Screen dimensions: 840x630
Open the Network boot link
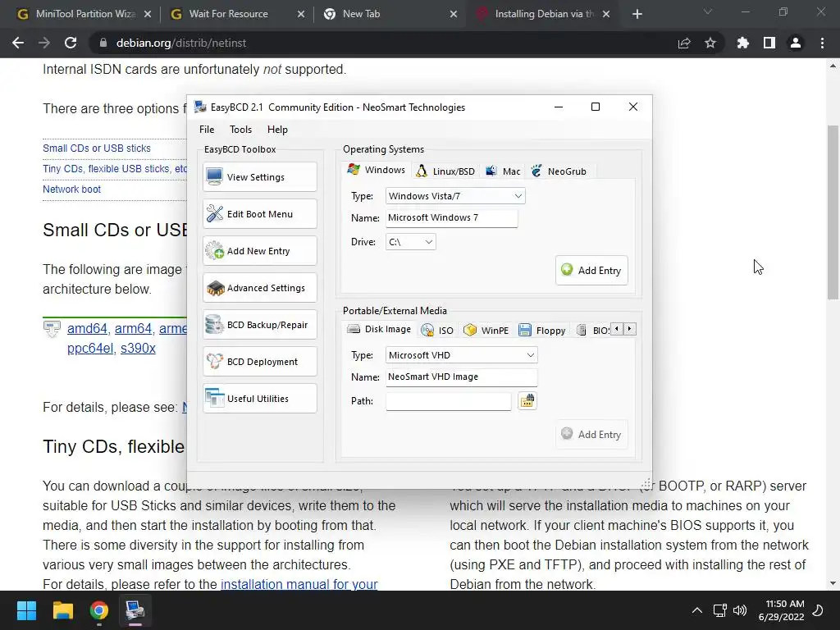(x=72, y=189)
